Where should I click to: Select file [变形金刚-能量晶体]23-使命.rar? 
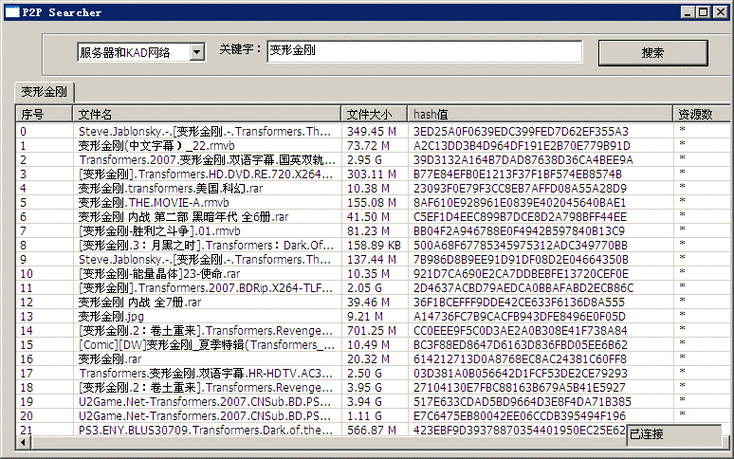[x=159, y=273]
